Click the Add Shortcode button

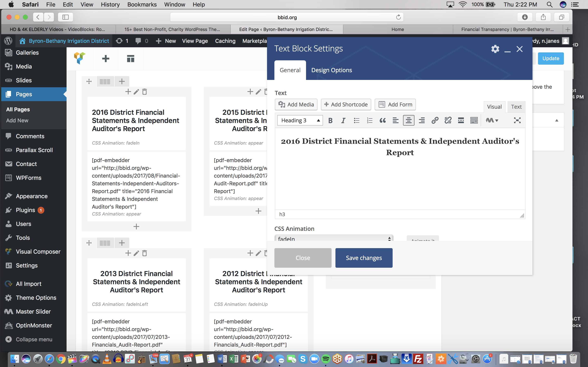(x=346, y=104)
